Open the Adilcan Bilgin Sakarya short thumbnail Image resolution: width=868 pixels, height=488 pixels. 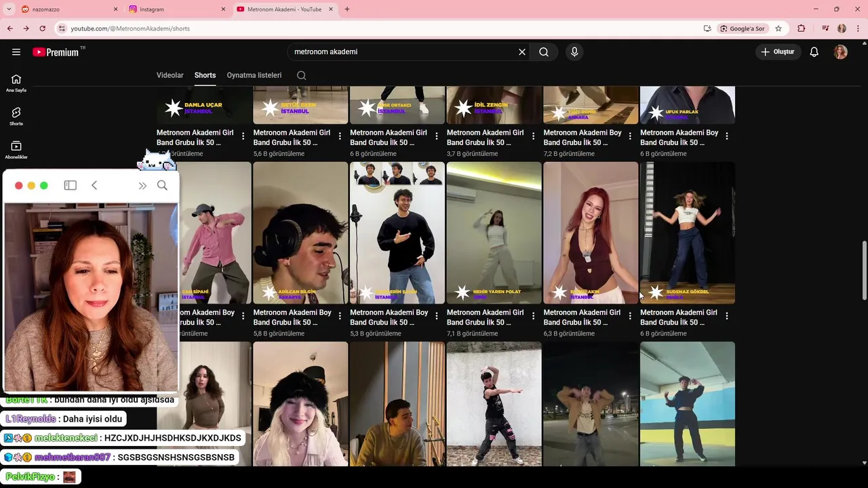pos(300,232)
